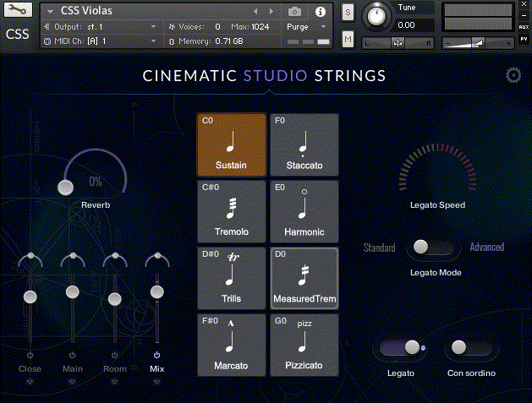The width and height of the screenshot is (532, 403).
Task: Click the Room mic volume fader
Action: (x=115, y=299)
